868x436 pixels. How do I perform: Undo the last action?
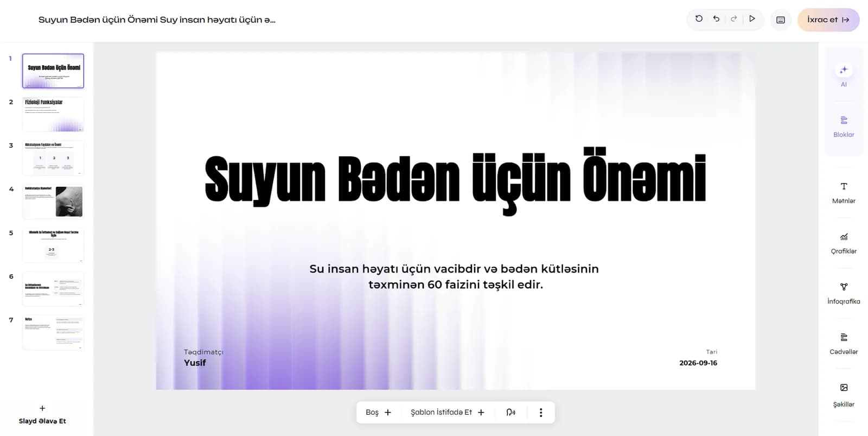pyautogui.click(x=716, y=19)
